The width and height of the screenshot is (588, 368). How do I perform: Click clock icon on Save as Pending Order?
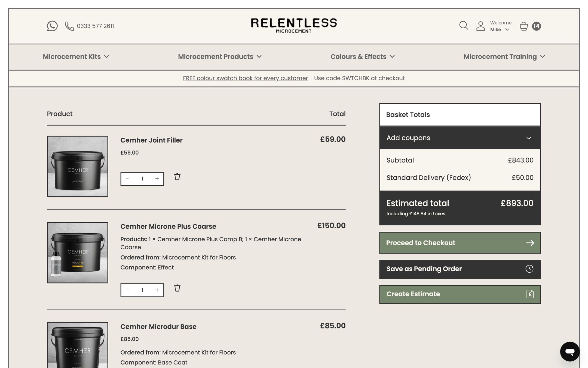[x=529, y=269]
